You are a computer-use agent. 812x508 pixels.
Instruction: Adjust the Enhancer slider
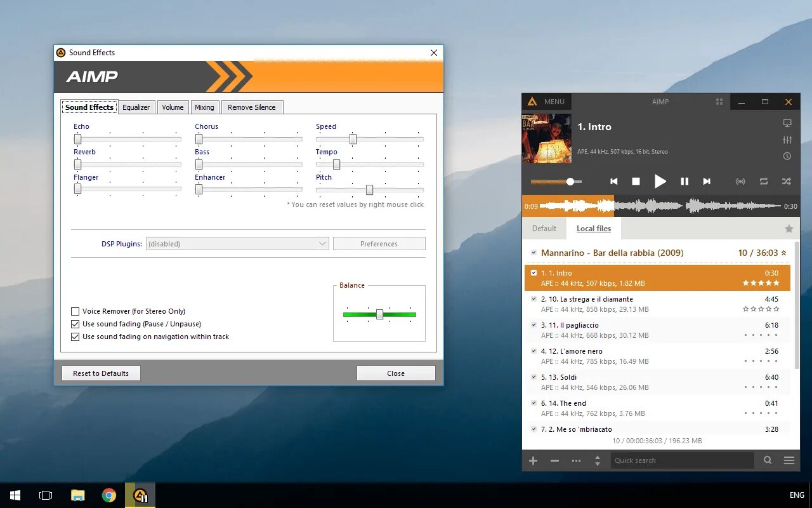pos(249,189)
